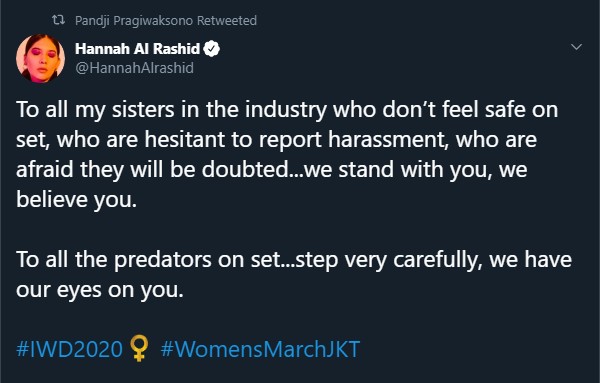
Task: Click the yellow Venus symbol emoji
Action: pos(139,349)
